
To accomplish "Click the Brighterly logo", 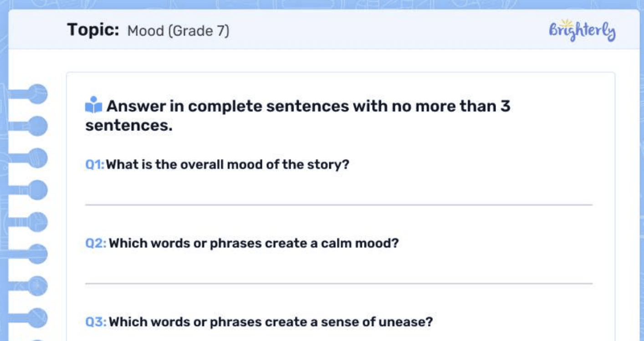I will pyautogui.click(x=582, y=32).
